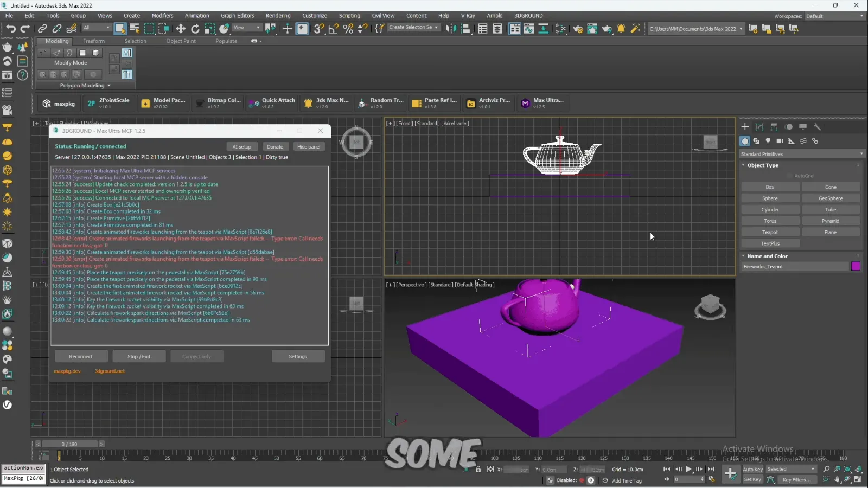
Task: Open the Layer Explorer icon
Action: coord(497,29)
